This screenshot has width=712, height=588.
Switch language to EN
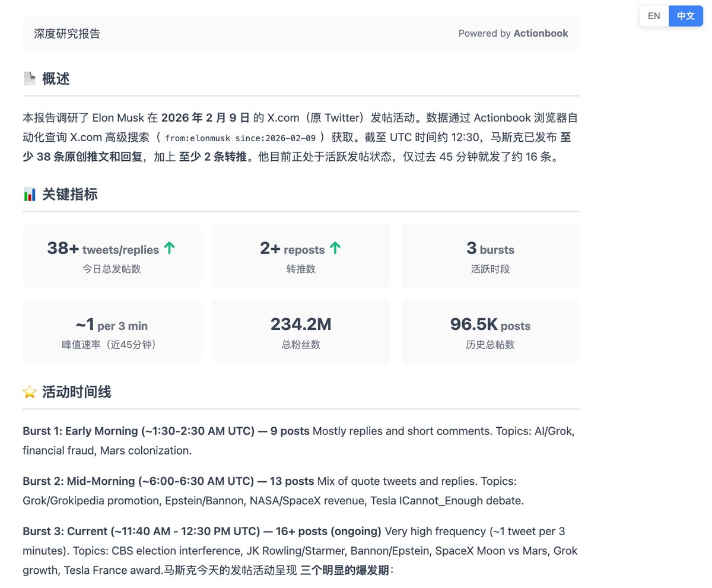pos(654,16)
